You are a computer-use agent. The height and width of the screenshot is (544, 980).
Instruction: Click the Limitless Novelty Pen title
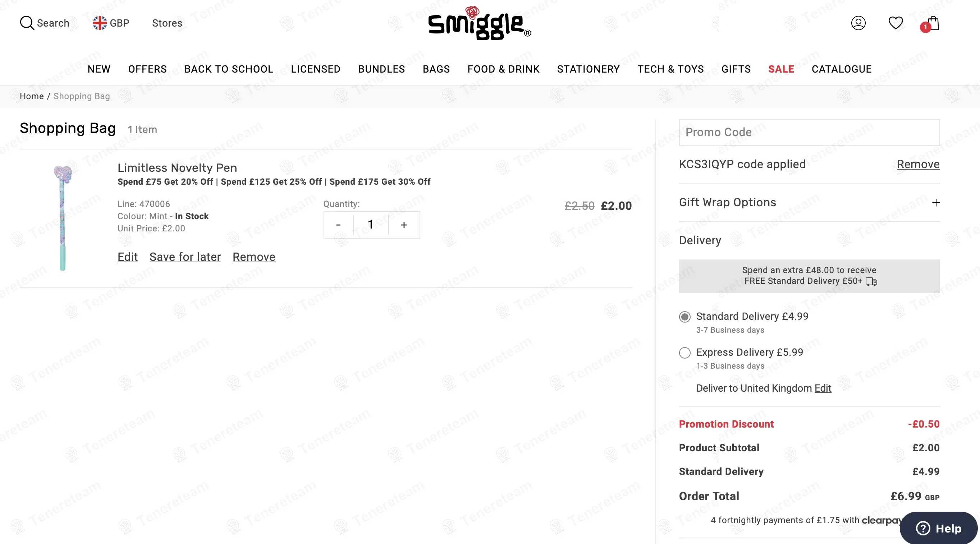click(177, 168)
